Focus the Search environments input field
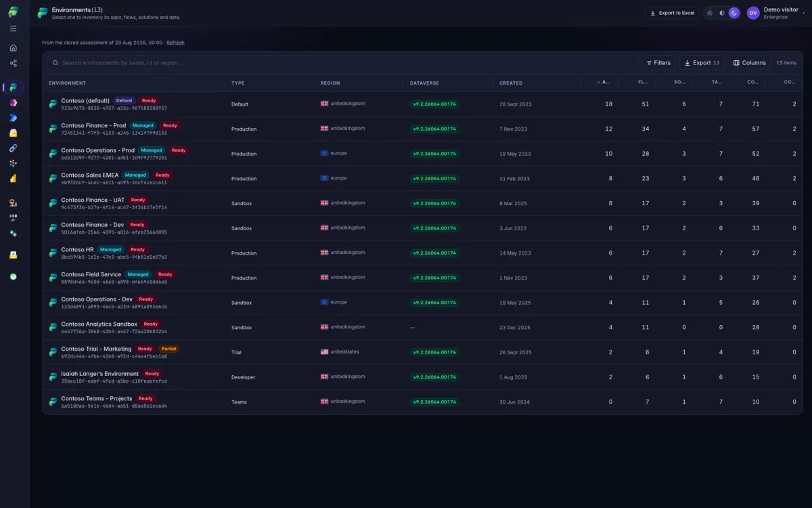Image resolution: width=812 pixels, height=508 pixels. (342, 63)
